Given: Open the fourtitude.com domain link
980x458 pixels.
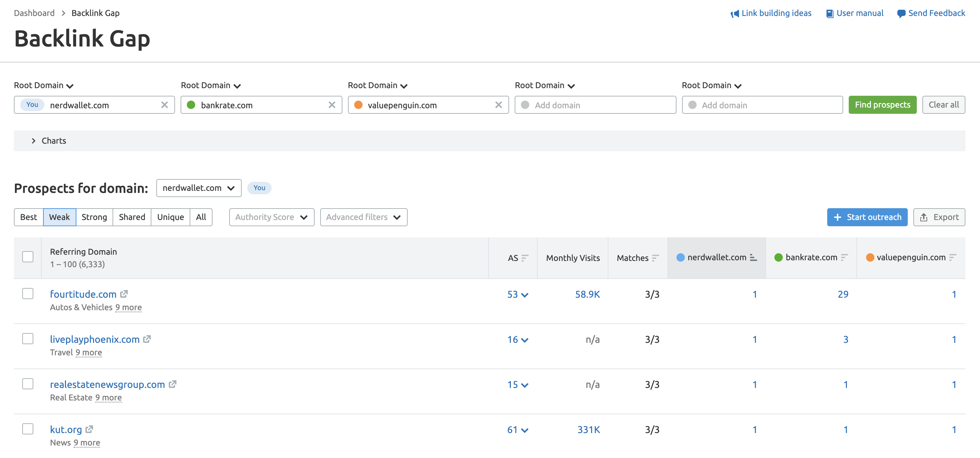Looking at the screenshot, I should click(x=83, y=294).
